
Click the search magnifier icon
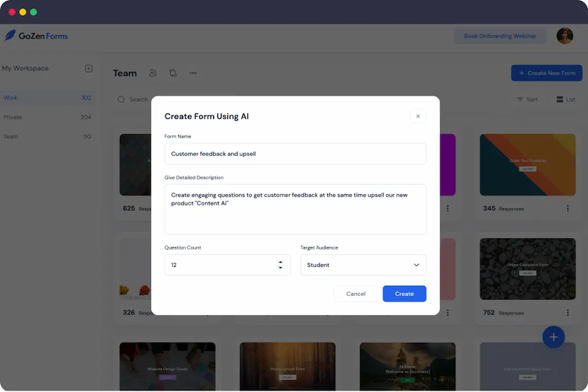tap(121, 99)
